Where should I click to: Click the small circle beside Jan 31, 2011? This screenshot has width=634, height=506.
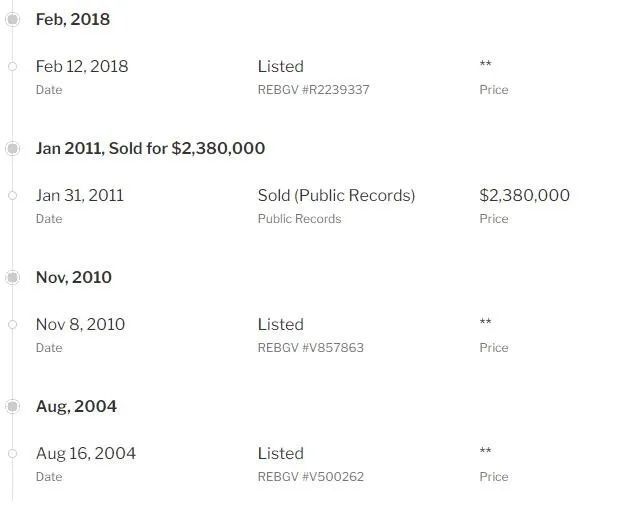point(13,196)
